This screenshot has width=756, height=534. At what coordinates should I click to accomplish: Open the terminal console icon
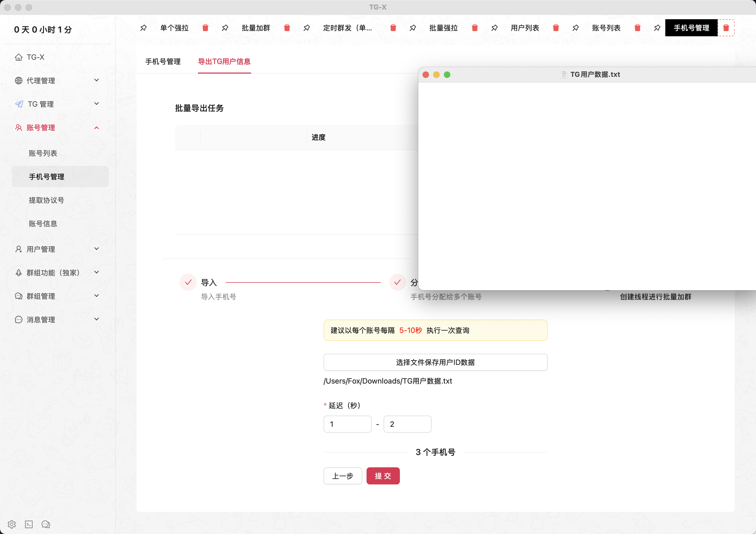(29, 524)
